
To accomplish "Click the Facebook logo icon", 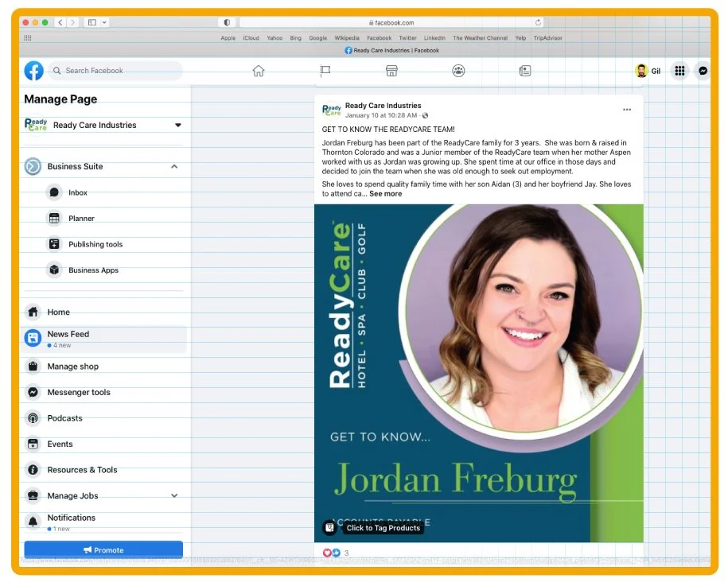I will pyautogui.click(x=34, y=71).
